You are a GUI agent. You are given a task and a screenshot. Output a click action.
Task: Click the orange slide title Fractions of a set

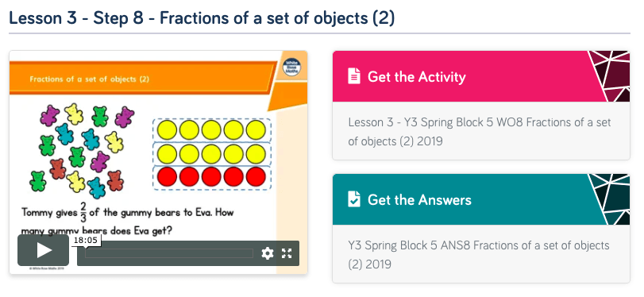tap(90, 79)
